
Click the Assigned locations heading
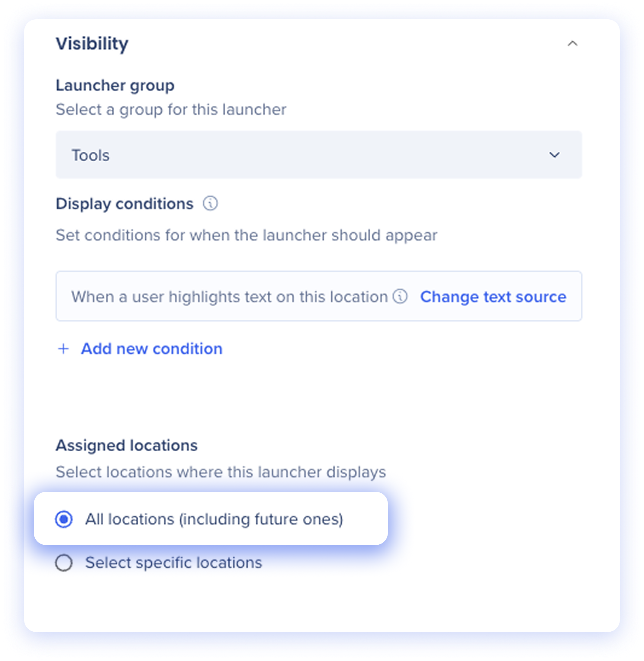coord(127,446)
